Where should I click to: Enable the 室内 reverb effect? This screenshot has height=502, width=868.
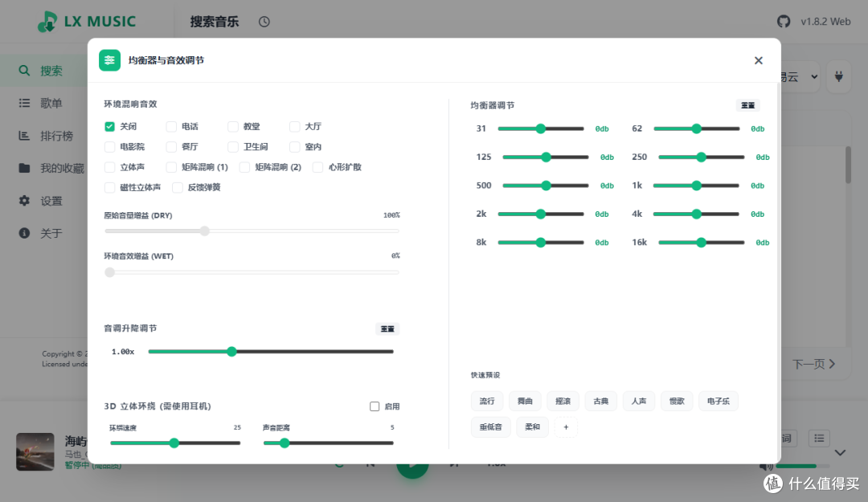tap(294, 147)
